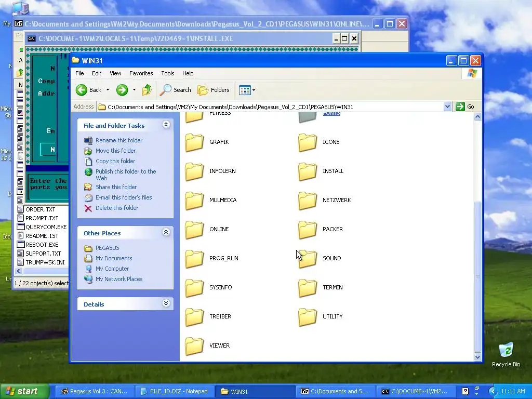Select PROMPT.TXT in 7-Zip window
This screenshot has height=399, width=532.
[x=42, y=219]
